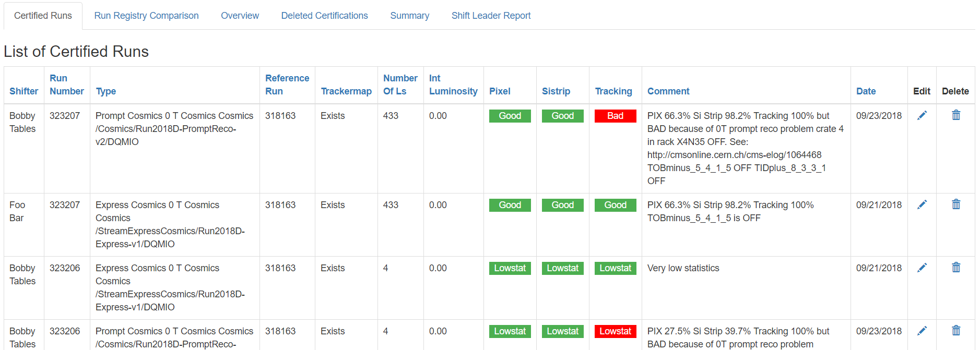The width and height of the screenshot is (980, 350).
Task: Click the number of Ls '4' in 323206 Express row
Action: [x=385, y=268]
